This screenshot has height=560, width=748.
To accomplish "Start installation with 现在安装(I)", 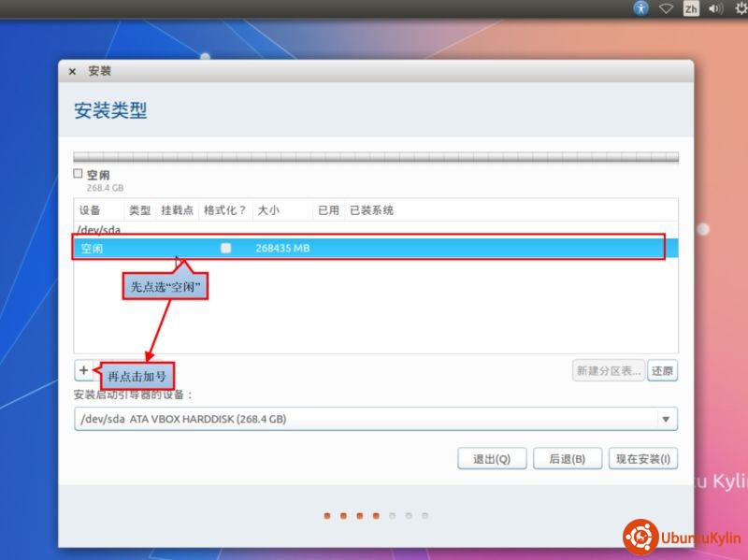I will click(x=643, y=459).
